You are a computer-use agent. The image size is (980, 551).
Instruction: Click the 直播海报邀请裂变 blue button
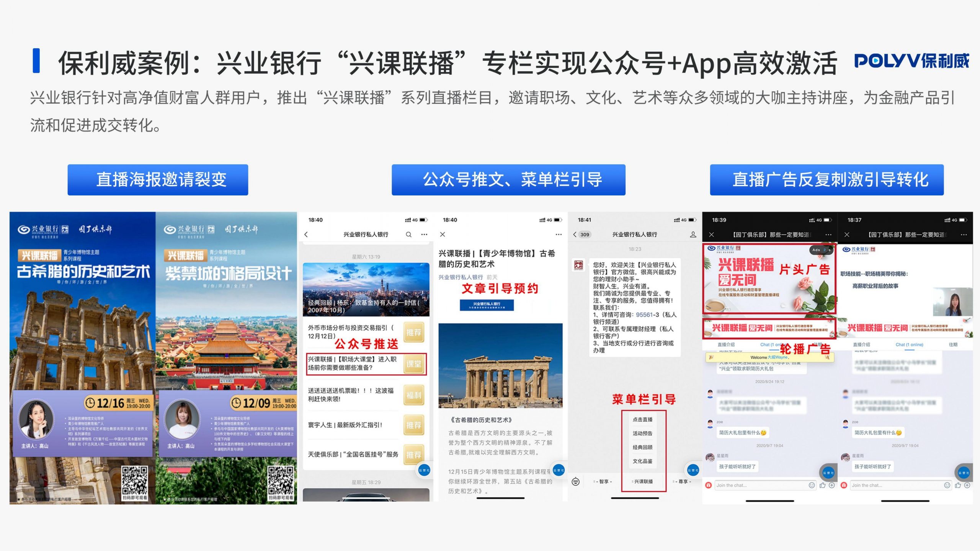coord(158,180)
